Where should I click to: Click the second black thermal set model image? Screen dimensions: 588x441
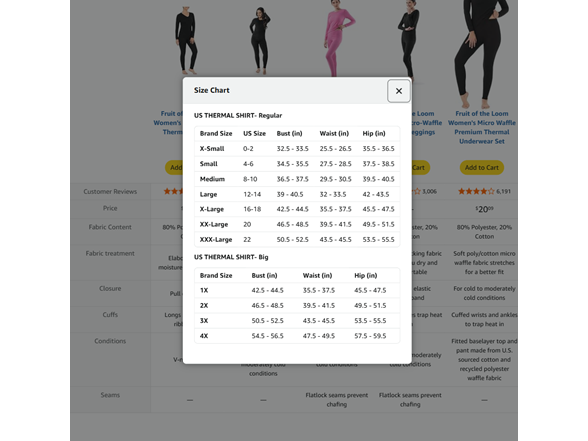pos(260,40)
